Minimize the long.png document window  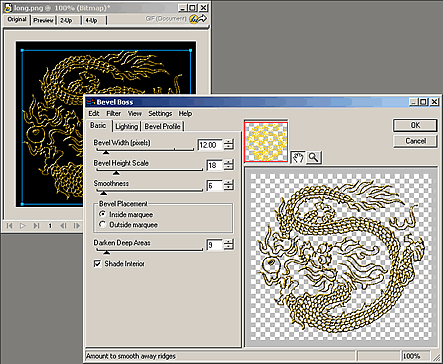point(183,7)
